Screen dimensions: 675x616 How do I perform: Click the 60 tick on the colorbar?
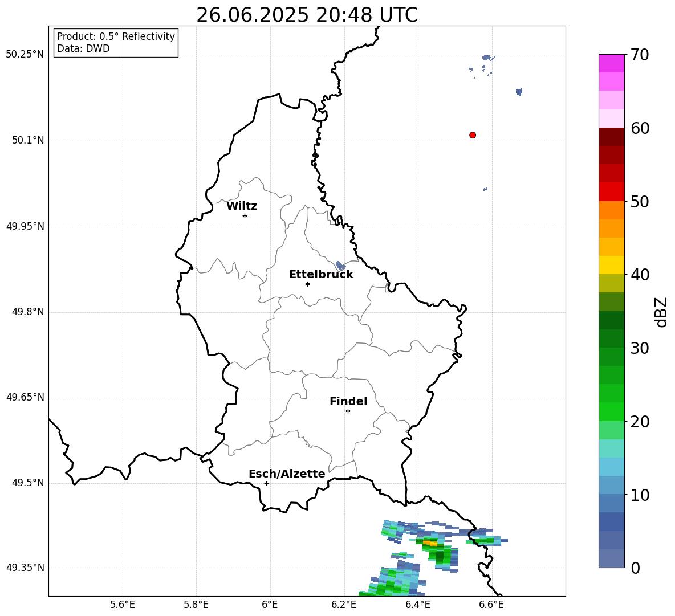pyautogui.click(x=640, y=128)
